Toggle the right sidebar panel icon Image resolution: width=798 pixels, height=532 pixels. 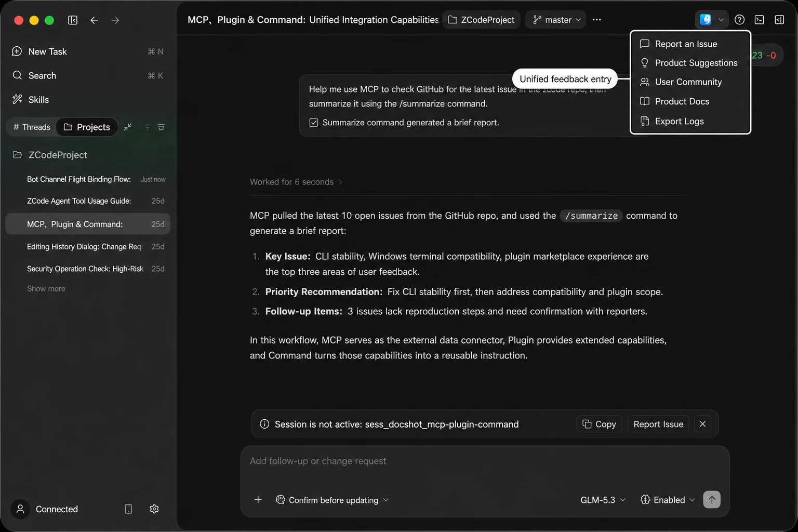(779, 20)
